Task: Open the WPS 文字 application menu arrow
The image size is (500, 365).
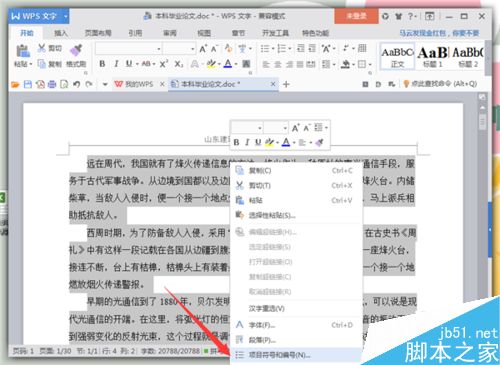Action: point(66,16)
